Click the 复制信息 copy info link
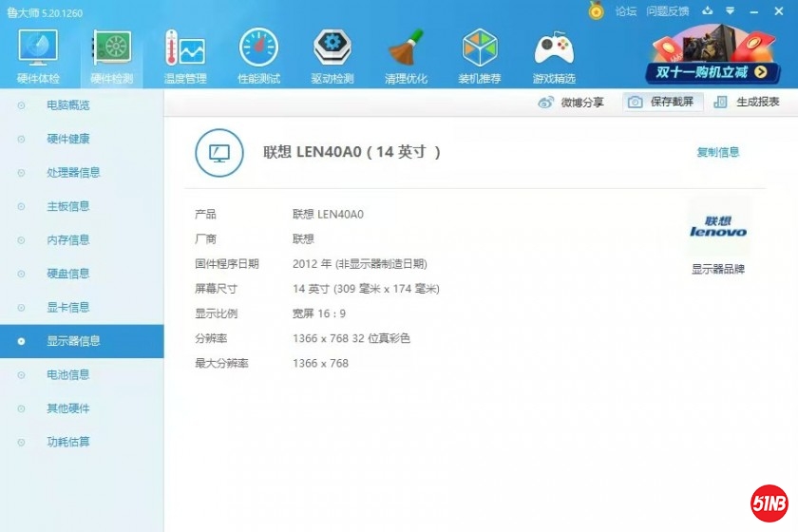 [718, 152]
